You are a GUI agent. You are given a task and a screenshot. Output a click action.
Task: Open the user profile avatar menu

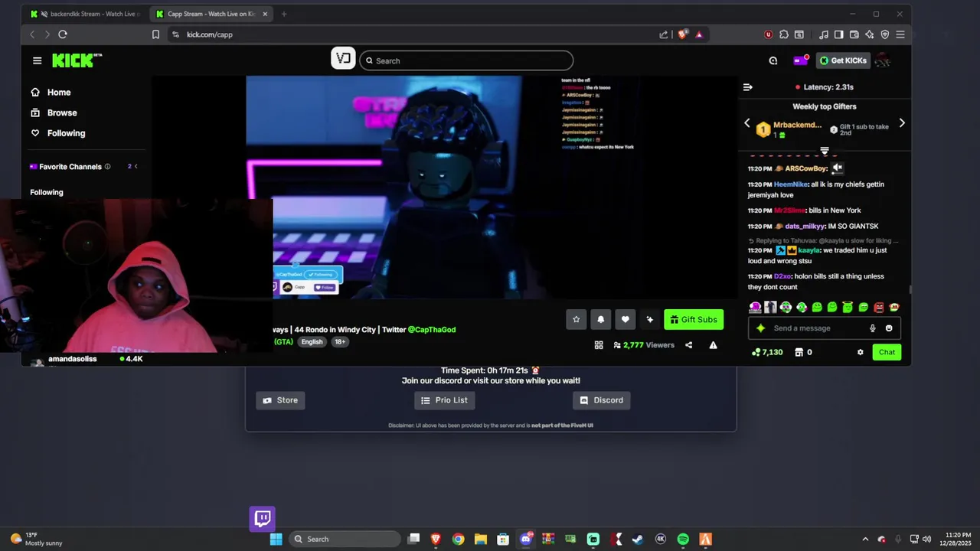883,60
